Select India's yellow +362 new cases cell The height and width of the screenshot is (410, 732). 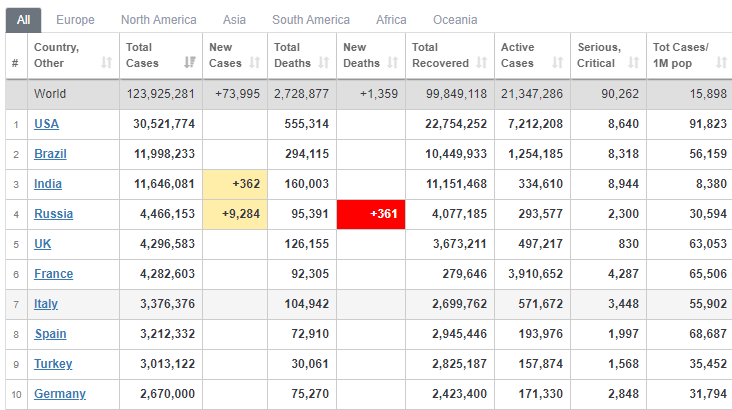point(235,184)
